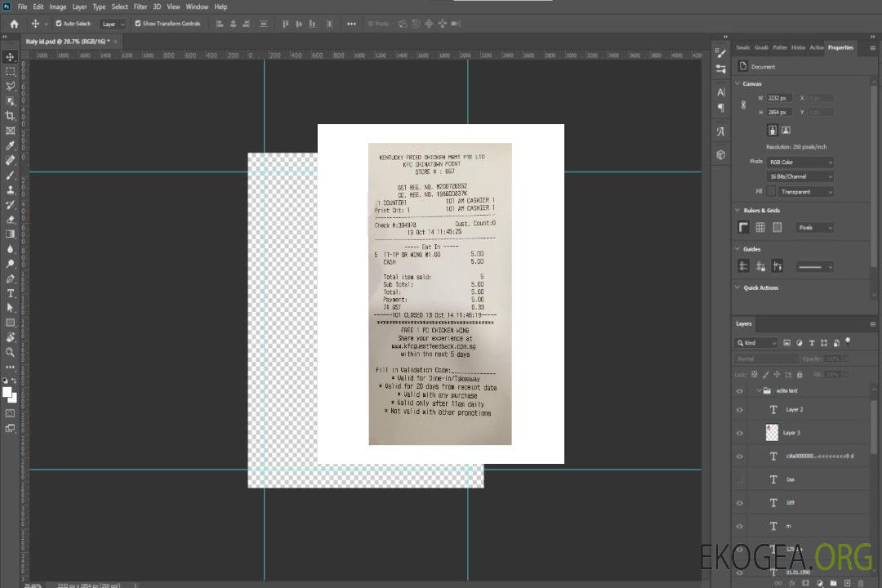Collapse the 'edite text' layer group
This screenshot has width=882, height=588.
coord(759,390)
